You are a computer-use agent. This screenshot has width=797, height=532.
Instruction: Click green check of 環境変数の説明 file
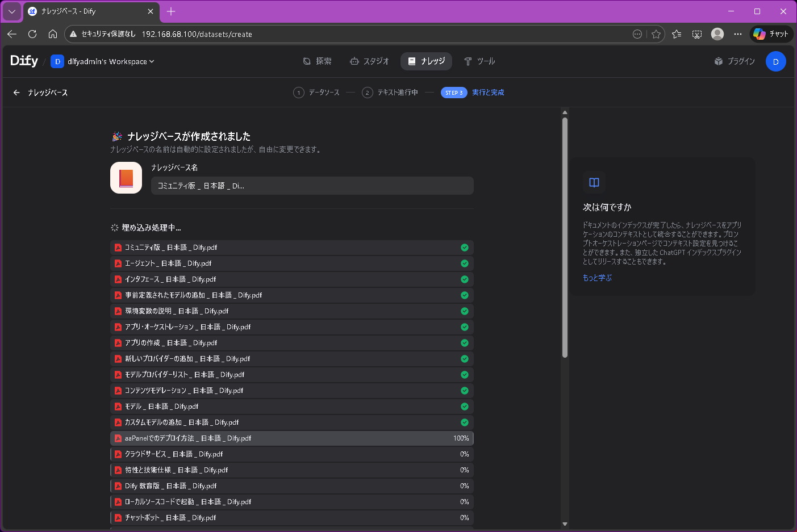(465, 311)
